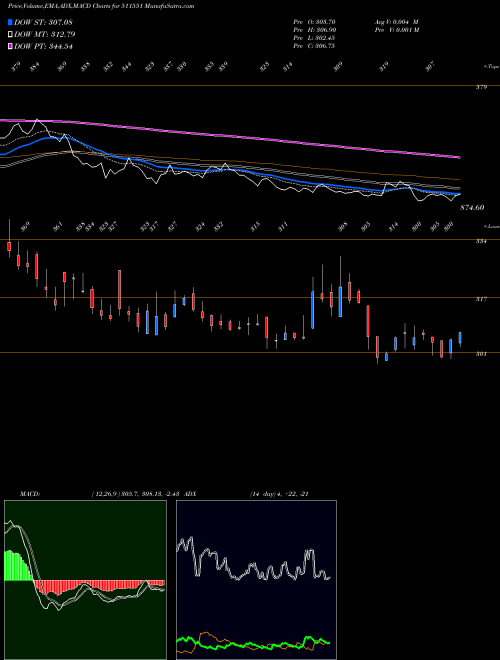Click the 379 price level label
Viewport: 500px width, 660px height.
click(481, 88)
